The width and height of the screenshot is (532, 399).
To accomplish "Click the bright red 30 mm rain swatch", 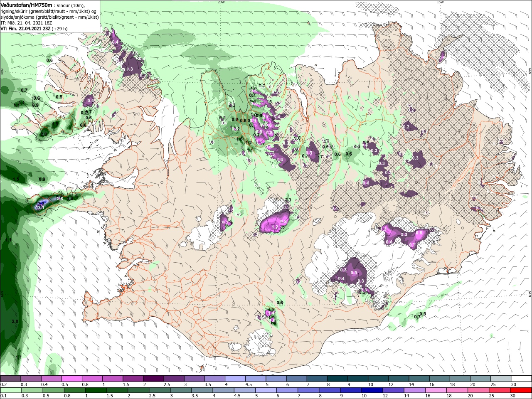I will point(522,390).
